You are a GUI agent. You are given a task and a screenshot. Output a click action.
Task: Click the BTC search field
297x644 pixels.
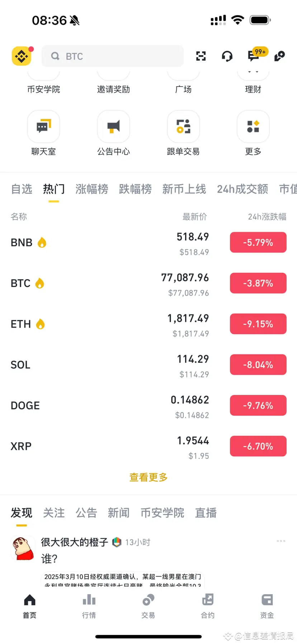pos(113,56)
